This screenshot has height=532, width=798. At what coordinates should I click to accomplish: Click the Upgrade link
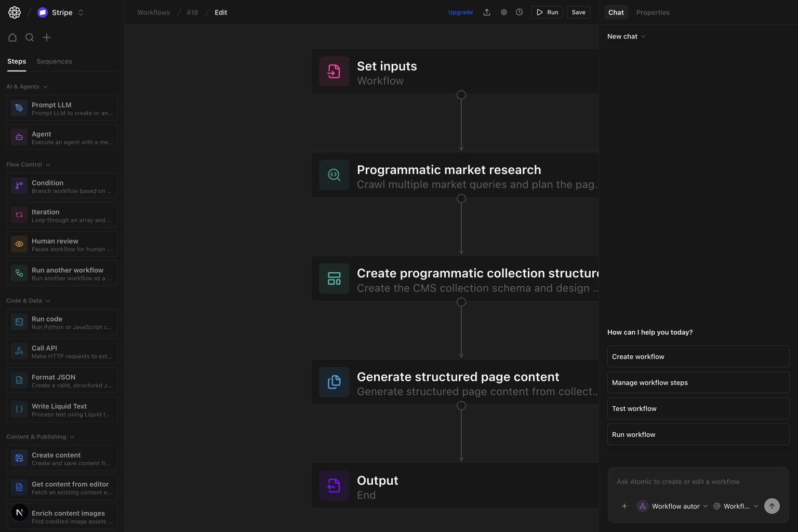click(x=460, y=12)
